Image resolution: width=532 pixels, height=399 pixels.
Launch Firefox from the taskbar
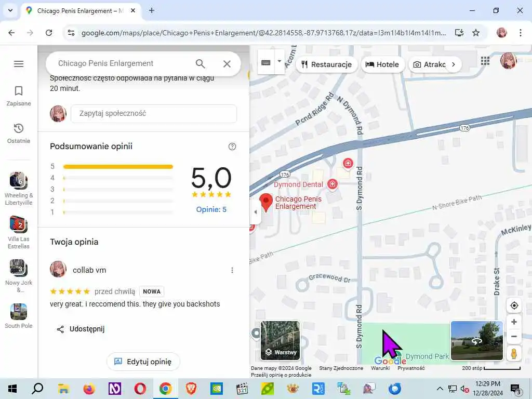coord(89,389)
